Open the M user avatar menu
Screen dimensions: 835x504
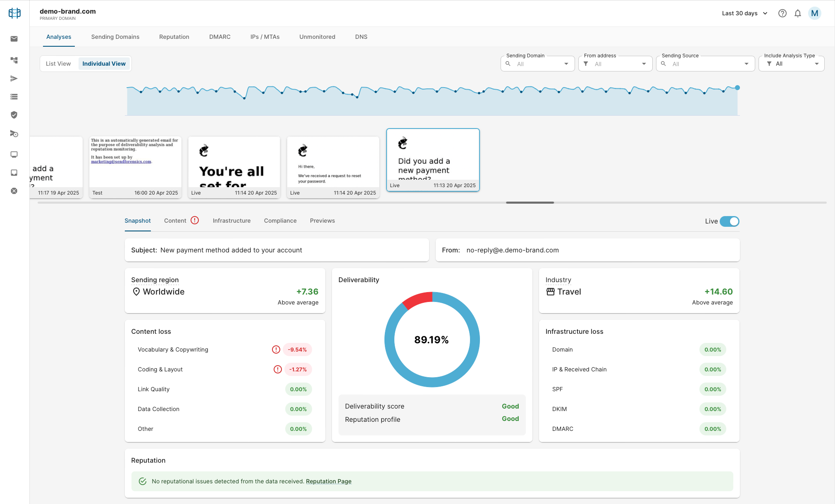815,13
